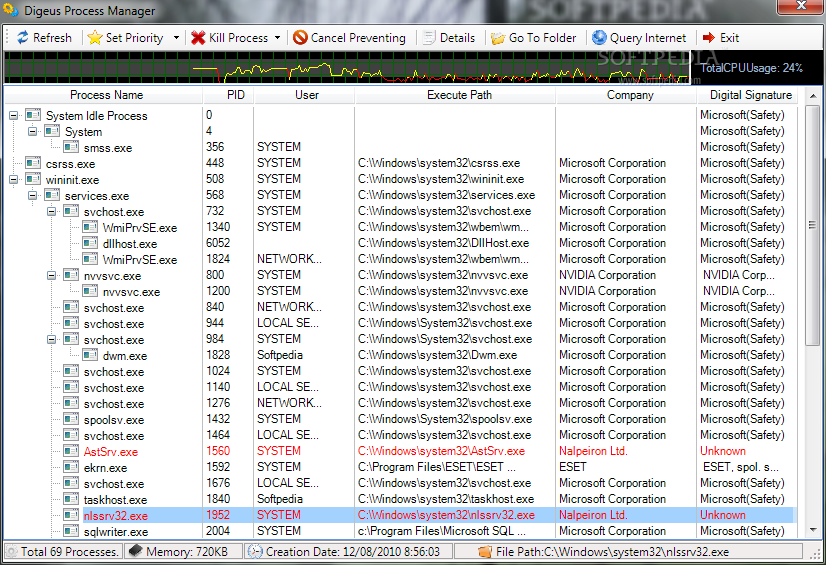Image resolution: width=826 pixels, height=565 pixels.
Task: Click the sqlwriter.exe process icon
Action: tap(71, 531)
